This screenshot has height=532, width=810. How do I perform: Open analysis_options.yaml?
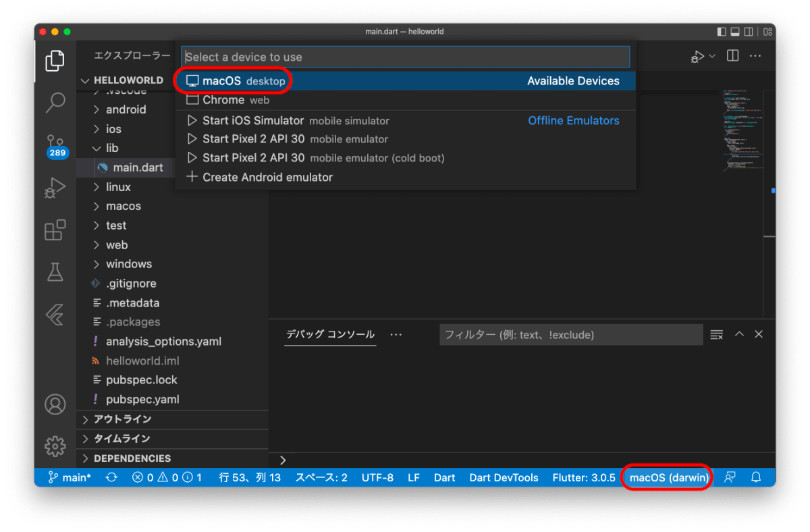(x=172, y=342)
